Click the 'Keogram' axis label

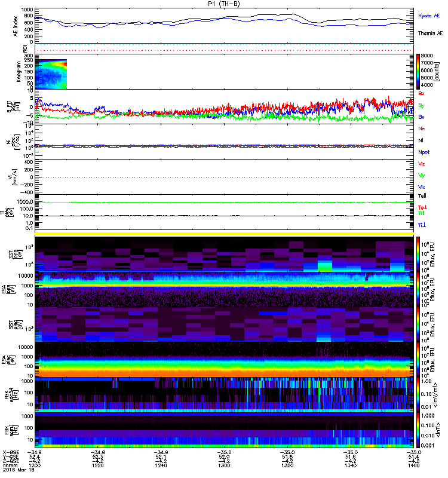tap(19, 72)
